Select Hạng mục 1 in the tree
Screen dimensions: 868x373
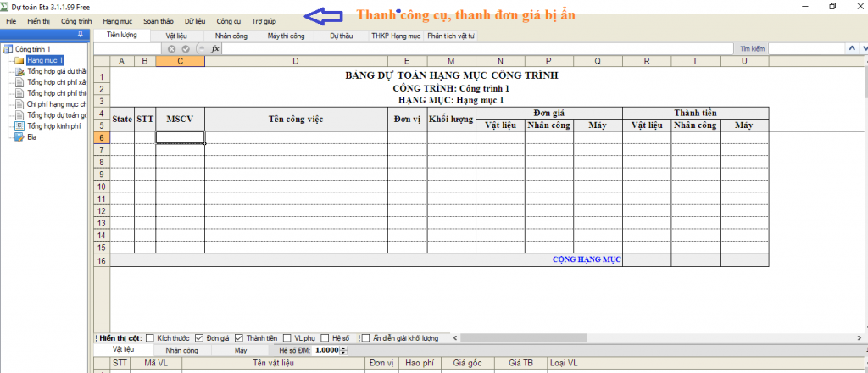click(46, 60)
